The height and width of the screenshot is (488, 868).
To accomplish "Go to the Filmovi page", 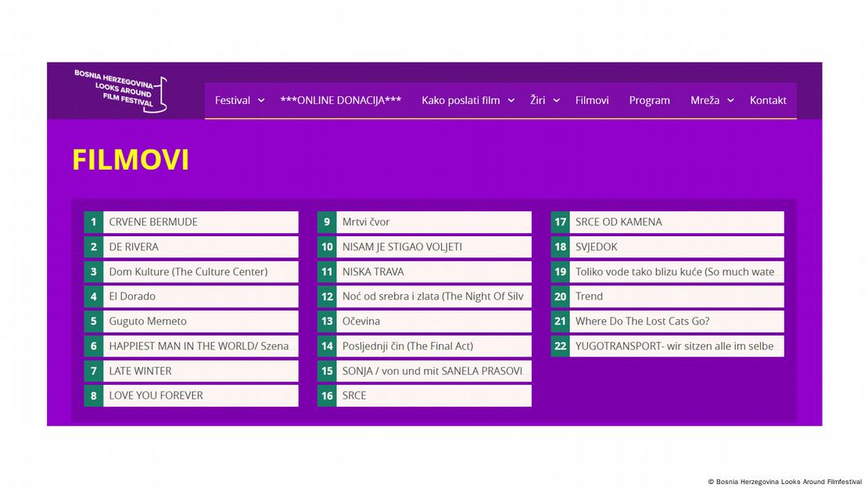I will click(x=592, y=100).
